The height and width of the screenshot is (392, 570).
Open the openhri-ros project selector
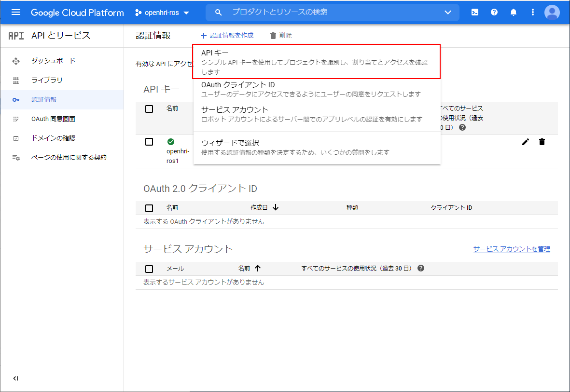coord(162,13)
